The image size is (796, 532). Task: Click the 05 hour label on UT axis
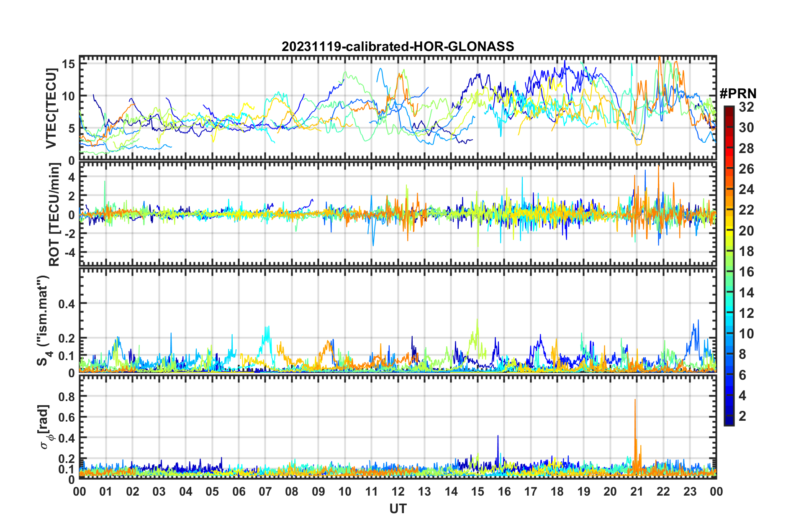212,491
